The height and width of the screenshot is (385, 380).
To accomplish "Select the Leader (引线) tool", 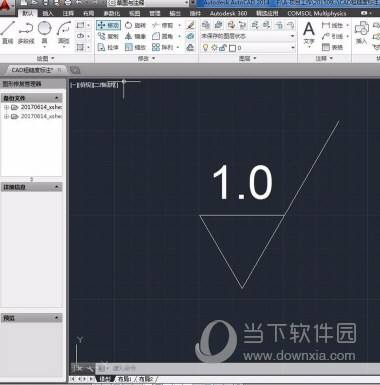I will pyautogui.click(x=333, y=36).
